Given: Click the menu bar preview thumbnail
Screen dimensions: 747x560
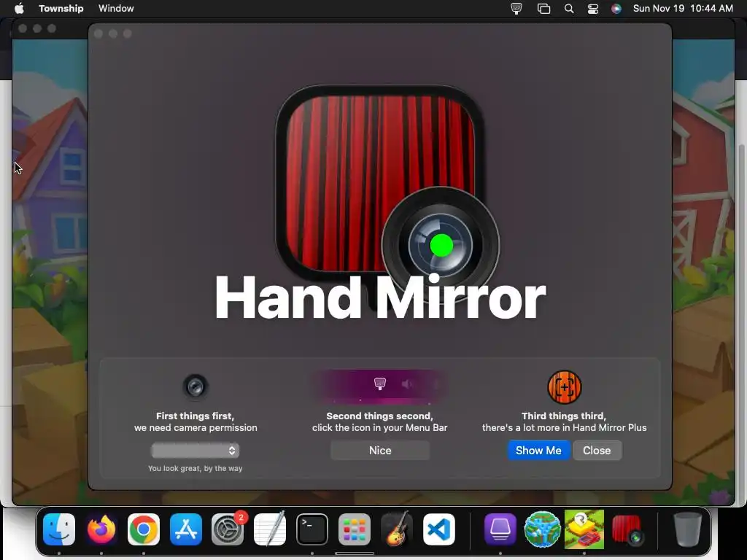Looking at the screenshot, I should click(x=379, y=386).
